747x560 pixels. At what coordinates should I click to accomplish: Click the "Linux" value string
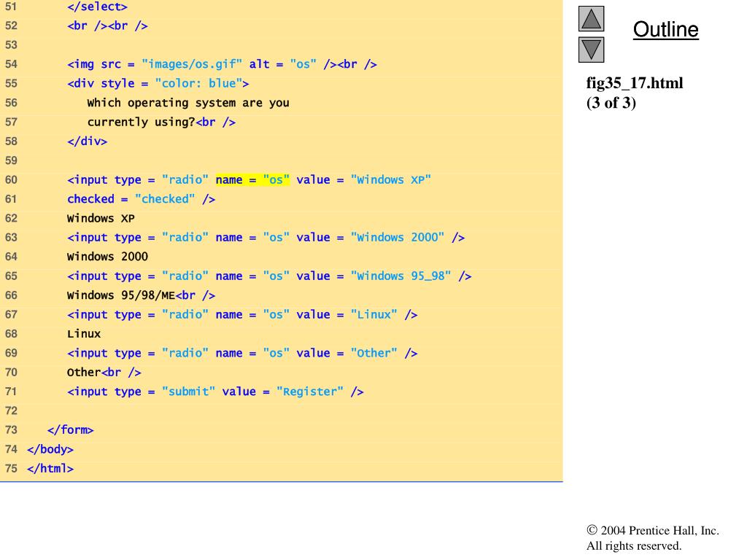(x=374, y=315)
